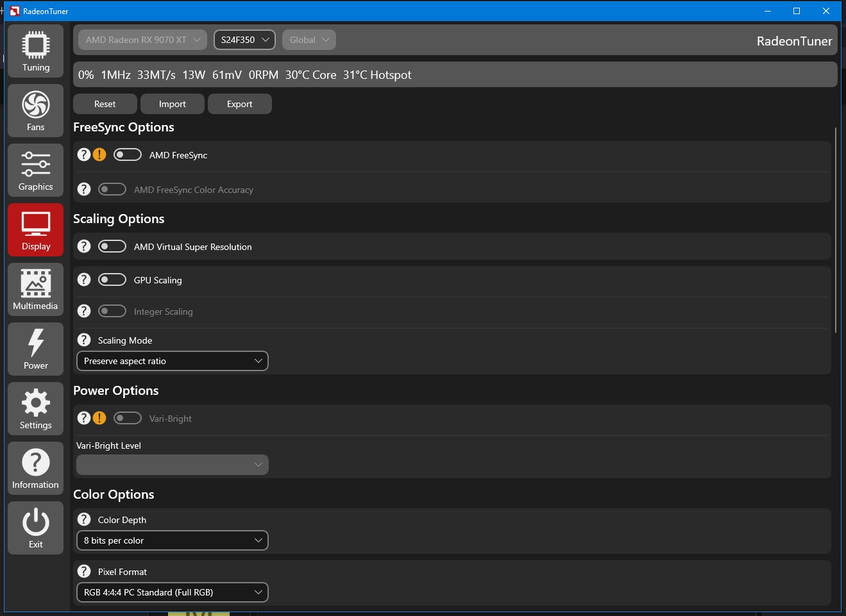The width and height of the screenshot is (846, 616).
Task: Show help for Scaling Mode
Action: pos(84,340)
